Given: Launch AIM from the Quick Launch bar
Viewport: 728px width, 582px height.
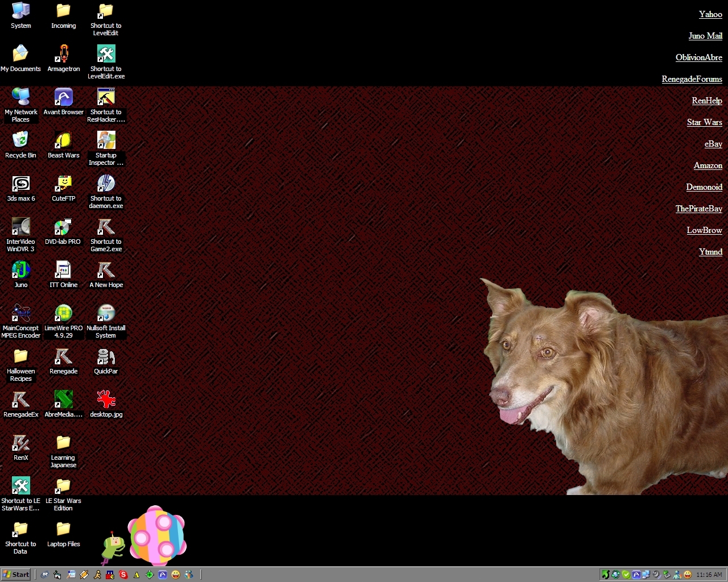Looking at the screenshot, I should [x=97, y=575].
